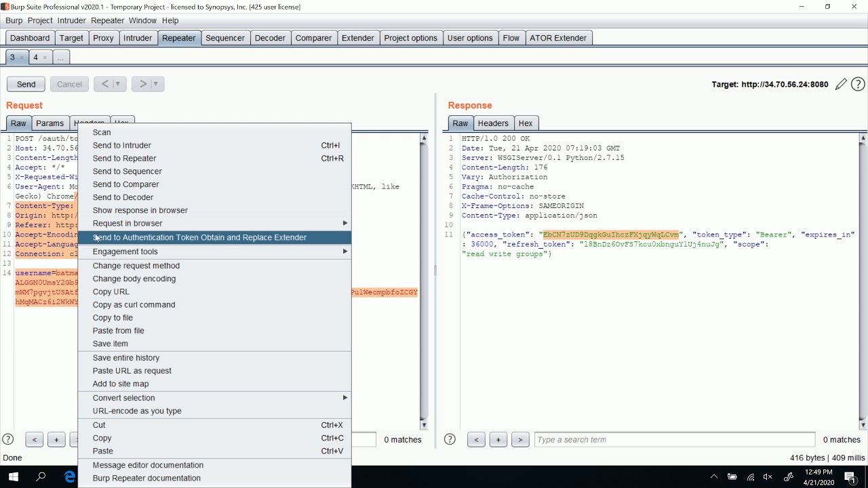The width and height of the screenshot is (868, 488).
Task: Open Message editor documentation
Action: pos(215,465)
